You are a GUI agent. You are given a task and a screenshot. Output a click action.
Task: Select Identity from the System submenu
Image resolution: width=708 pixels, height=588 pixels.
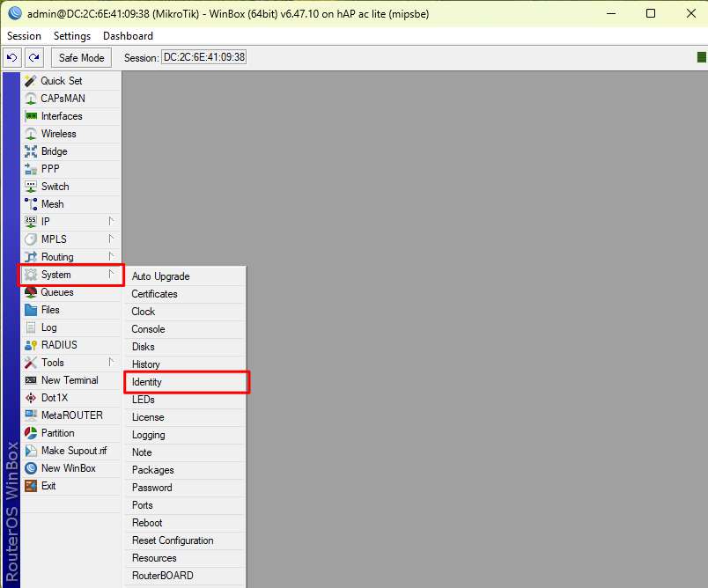(x=147, y=382)
